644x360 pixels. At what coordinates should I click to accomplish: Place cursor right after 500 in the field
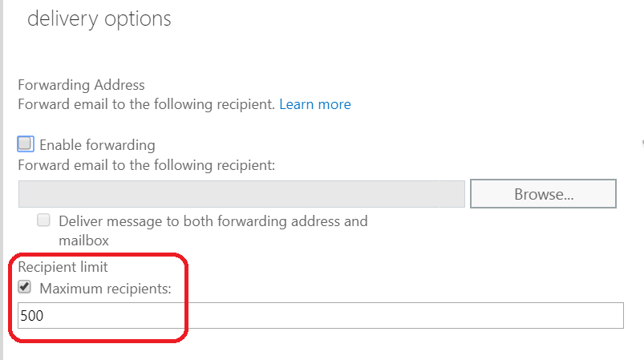45,316
